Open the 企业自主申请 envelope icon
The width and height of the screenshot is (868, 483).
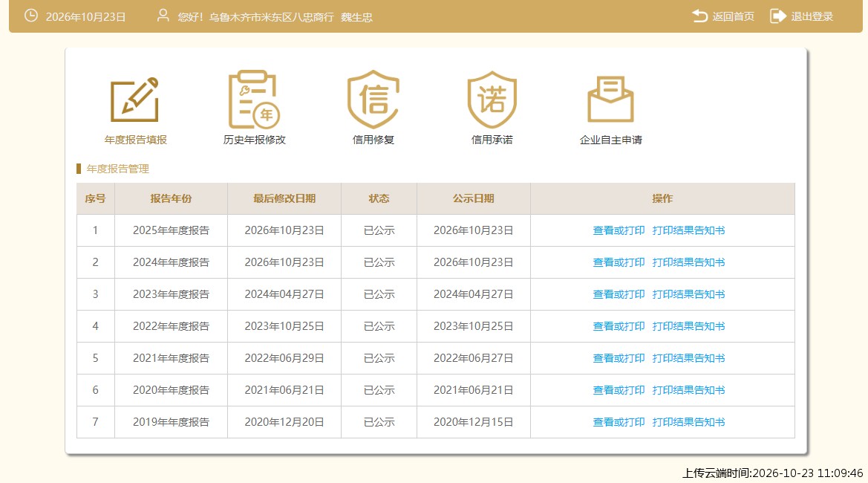pos(610,100)
